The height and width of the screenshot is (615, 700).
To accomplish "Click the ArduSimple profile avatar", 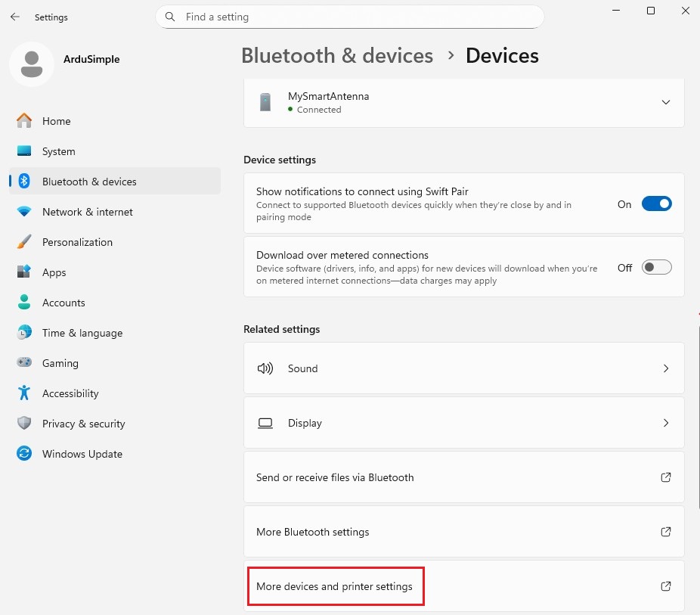I will (x=31, y=64).
